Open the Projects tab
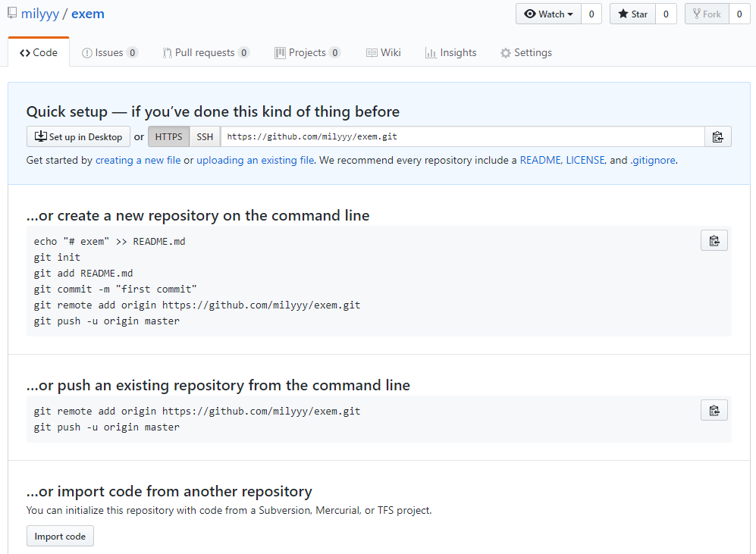The image size is (756, 554). [308, 52]
